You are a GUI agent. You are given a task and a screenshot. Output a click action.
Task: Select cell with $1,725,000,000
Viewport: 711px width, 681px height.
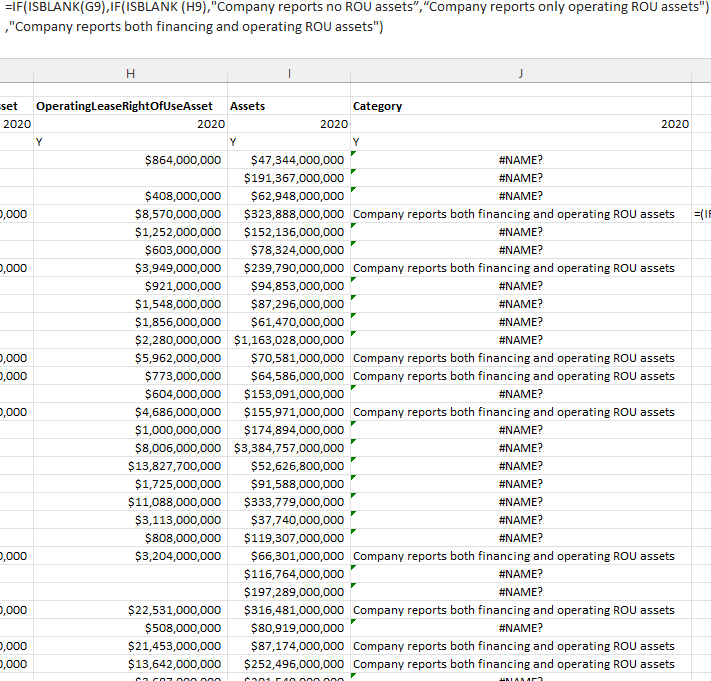[x=131, y=484]
